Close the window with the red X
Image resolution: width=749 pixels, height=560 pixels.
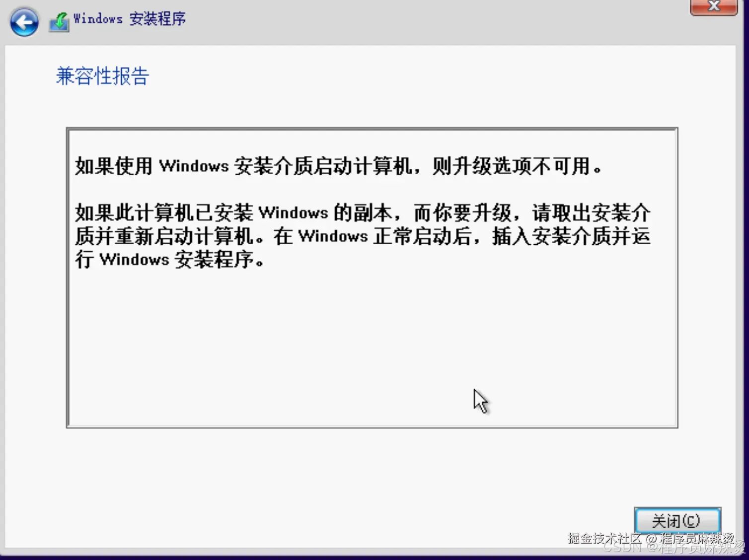714,6
